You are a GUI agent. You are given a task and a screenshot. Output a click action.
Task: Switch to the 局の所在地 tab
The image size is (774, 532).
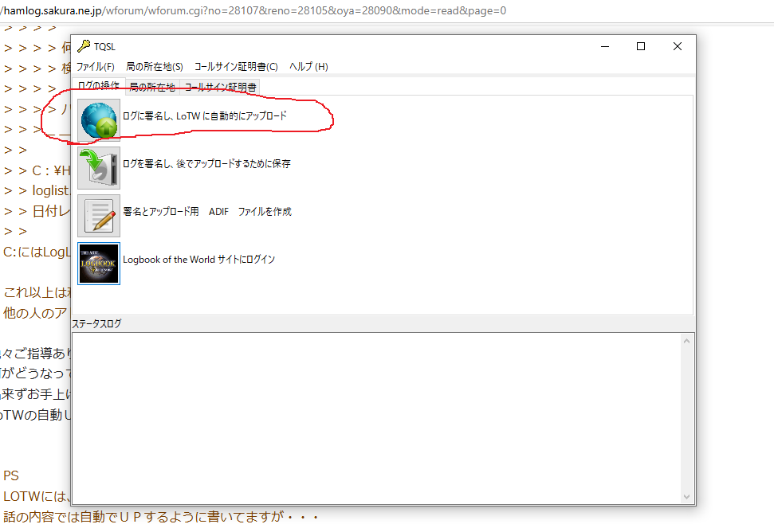point(152,87)
